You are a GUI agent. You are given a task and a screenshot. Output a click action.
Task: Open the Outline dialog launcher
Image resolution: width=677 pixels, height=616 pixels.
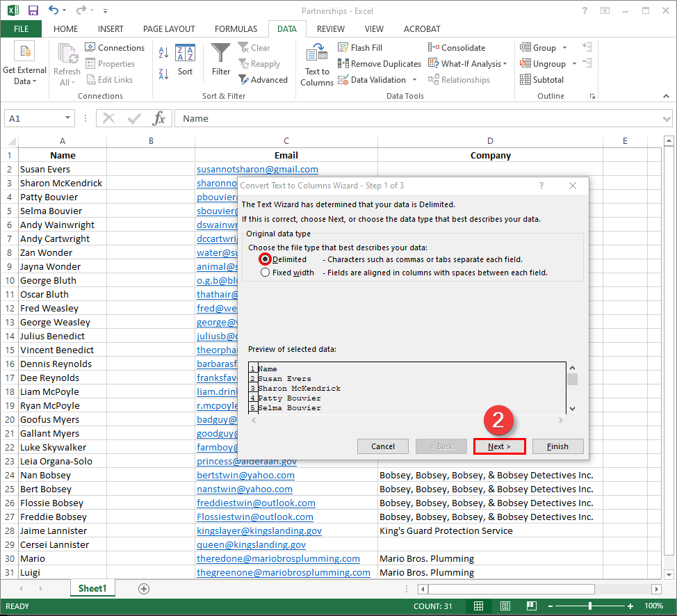point(592,97)
